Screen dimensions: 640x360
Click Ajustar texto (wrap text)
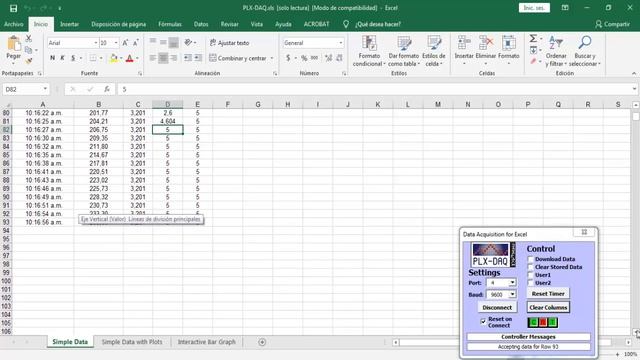tap(229, 43)
